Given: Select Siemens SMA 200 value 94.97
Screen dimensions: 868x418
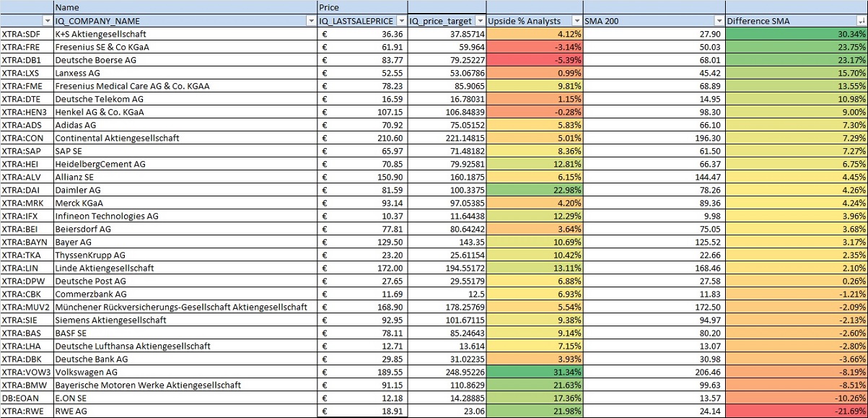Looking at the screenshot, I should [x=654, y=320].
